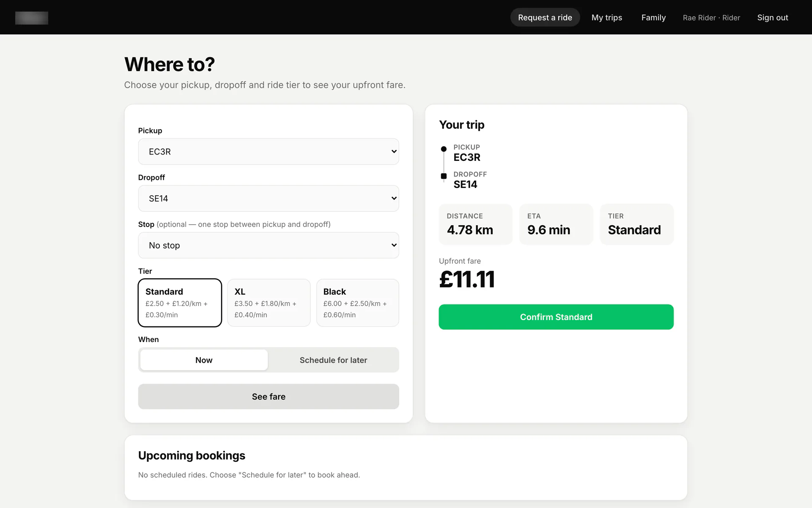Click the Where to? heading

pos(170,64)
